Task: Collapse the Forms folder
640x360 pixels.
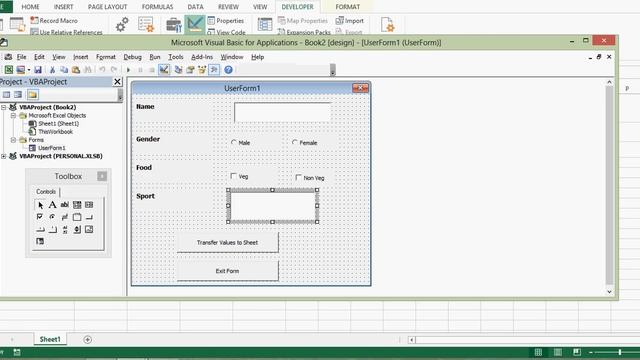Action: (x=13, y=140)
